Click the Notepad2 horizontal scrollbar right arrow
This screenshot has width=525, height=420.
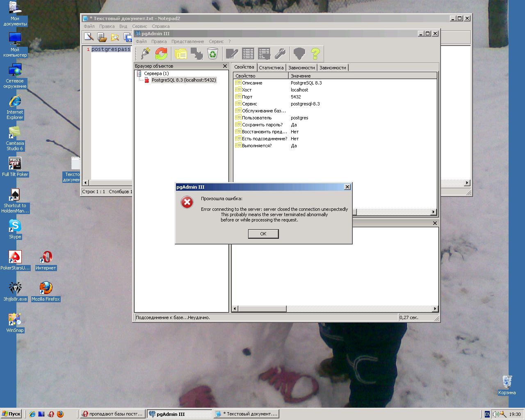point(467,183)
